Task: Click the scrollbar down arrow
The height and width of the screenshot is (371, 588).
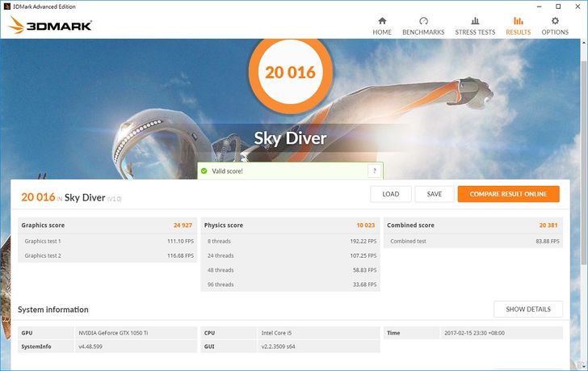Action: (x=583, y=366)
